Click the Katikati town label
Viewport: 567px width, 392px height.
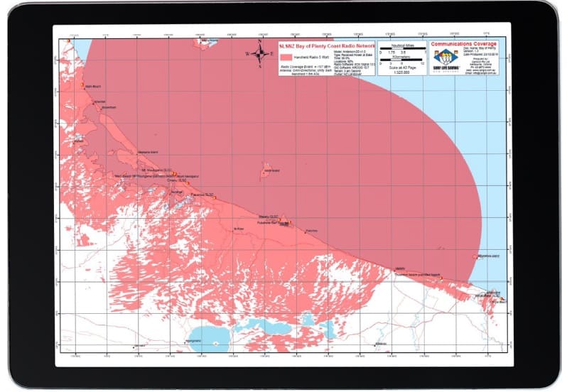(x=79, y=140)
